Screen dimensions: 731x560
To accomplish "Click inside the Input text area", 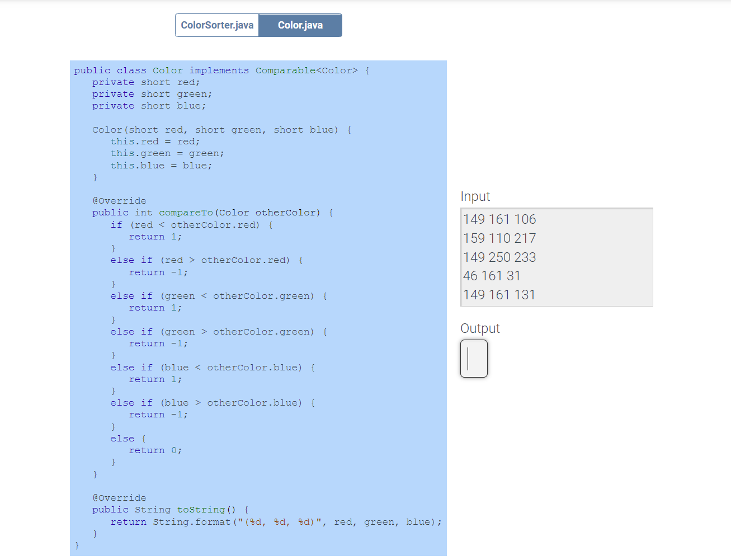I will pos(556,257).
